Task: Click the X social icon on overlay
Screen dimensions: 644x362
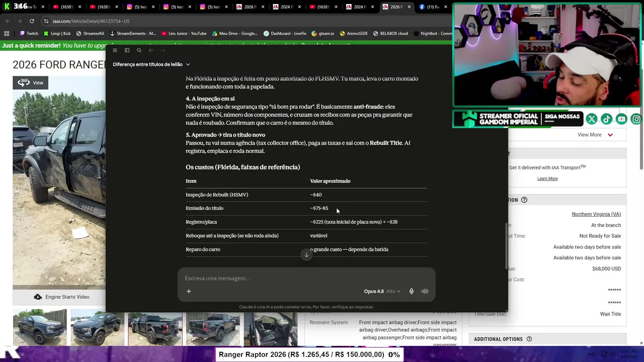Action: tap(592, 119)
